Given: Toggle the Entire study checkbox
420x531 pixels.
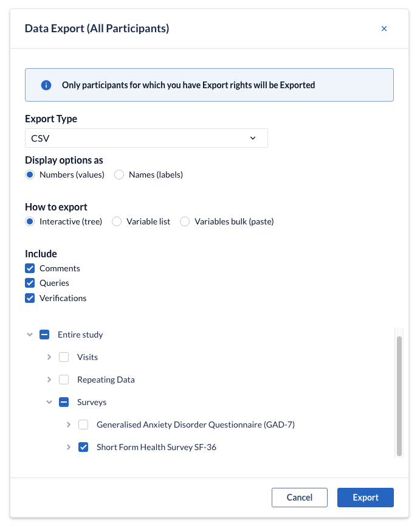Looking at the screenshot, I should (44, 335).
